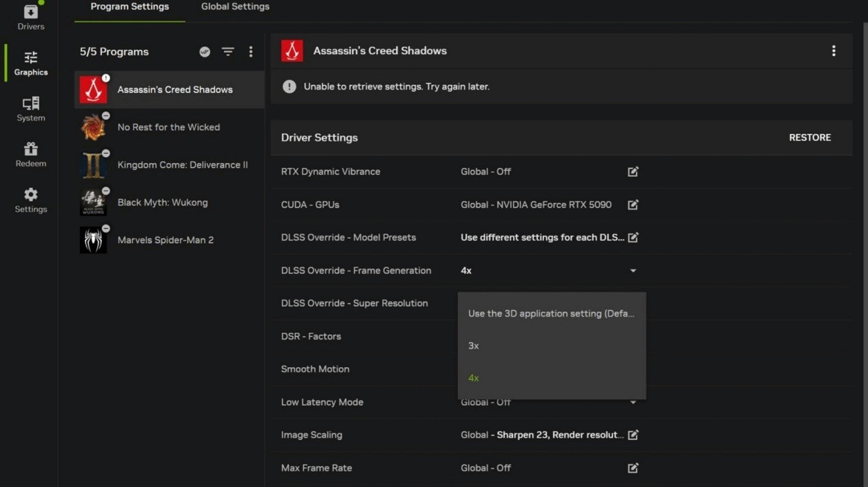This screenshot has width=868, height=487.
Task: Select the Program Settings tab
Action: pos(129,7)
